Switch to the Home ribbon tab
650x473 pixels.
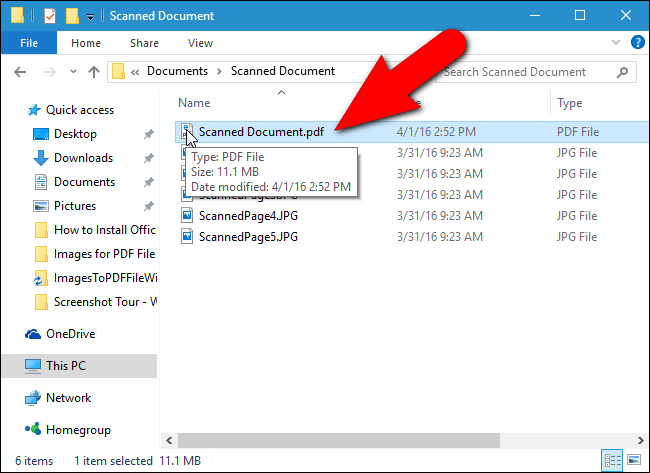click(x=86, y=43)
